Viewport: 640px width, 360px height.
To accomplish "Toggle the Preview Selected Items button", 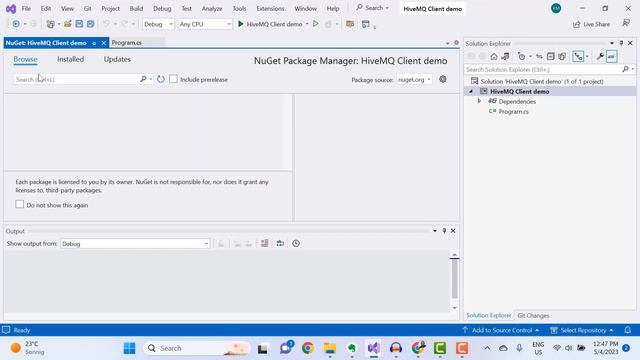I will (x=611, y=57).
